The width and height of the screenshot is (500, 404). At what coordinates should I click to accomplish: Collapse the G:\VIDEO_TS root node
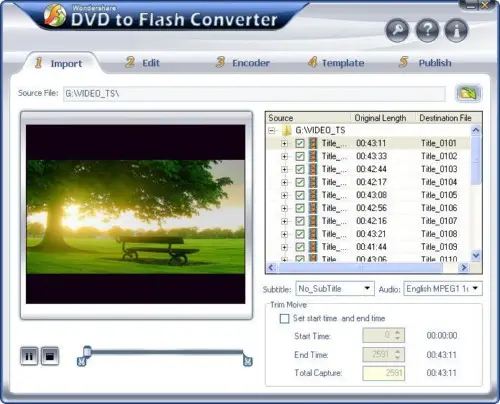[272, 130]
